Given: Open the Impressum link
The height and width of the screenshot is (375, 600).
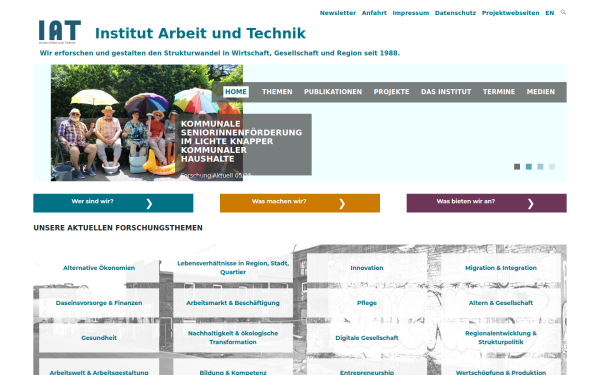Looking at the screenshot, I should point(411,13).
